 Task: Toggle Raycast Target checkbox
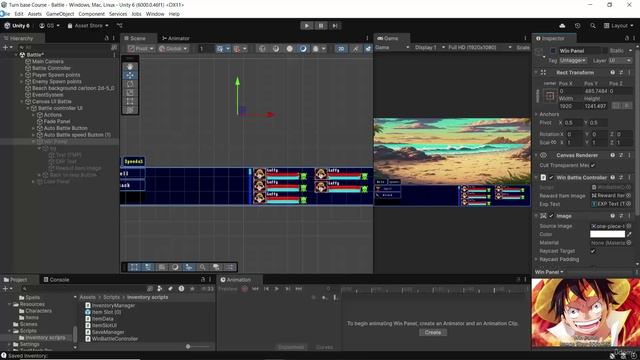tap(593, 251)
